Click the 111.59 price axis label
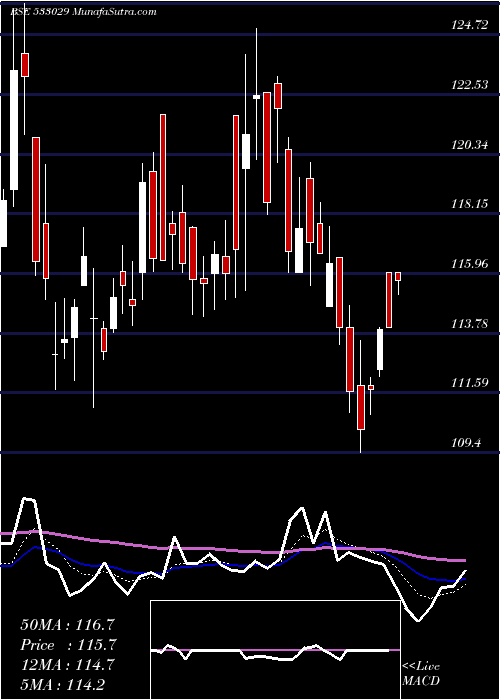Screen dimensions: 500x700 470,383
